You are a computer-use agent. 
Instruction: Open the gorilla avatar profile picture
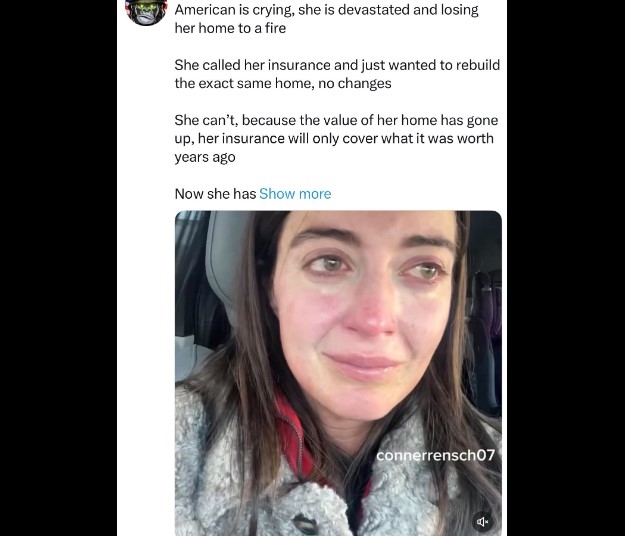click(145, 12)
